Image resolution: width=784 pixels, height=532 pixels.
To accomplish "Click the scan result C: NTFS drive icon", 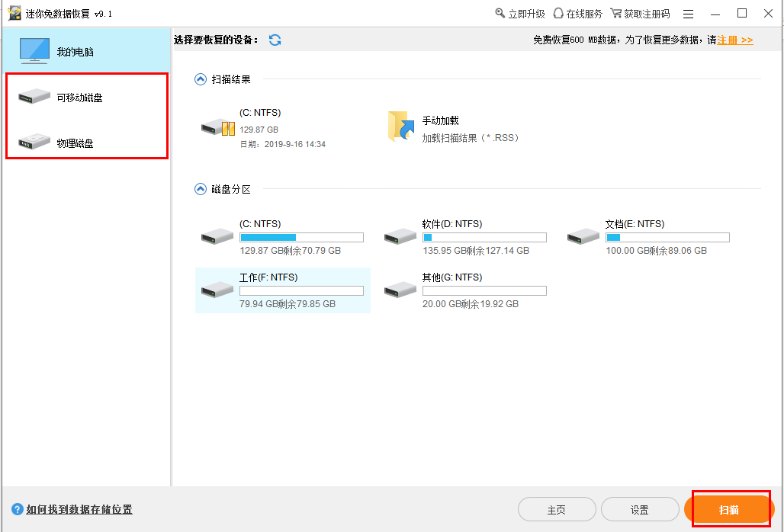I will [x=218, y=128].
